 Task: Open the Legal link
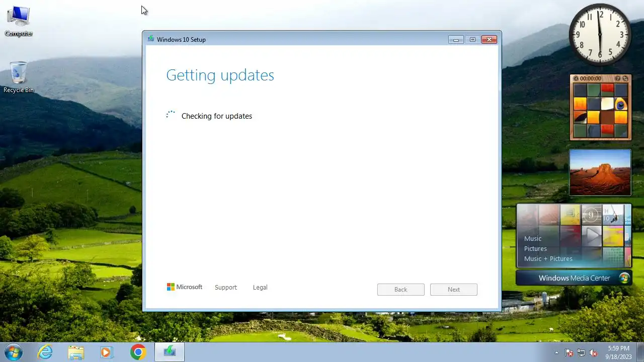[x=260, y=287]
